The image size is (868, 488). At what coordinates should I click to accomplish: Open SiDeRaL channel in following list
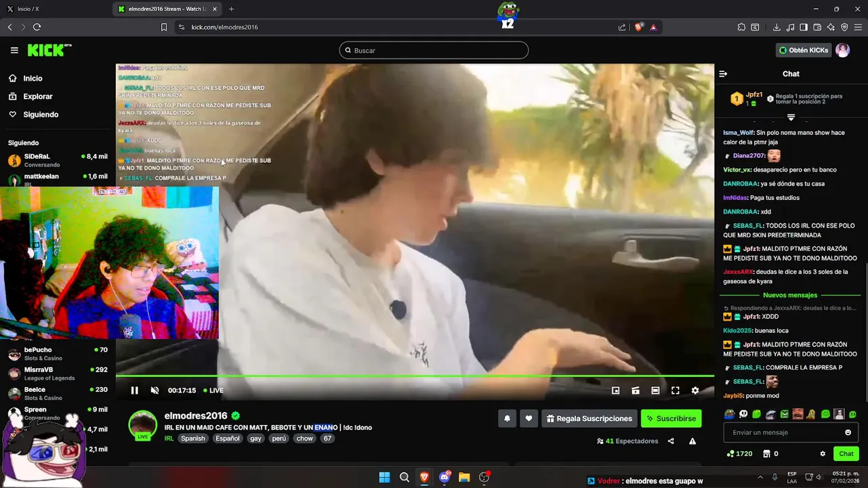pos(58,160)
